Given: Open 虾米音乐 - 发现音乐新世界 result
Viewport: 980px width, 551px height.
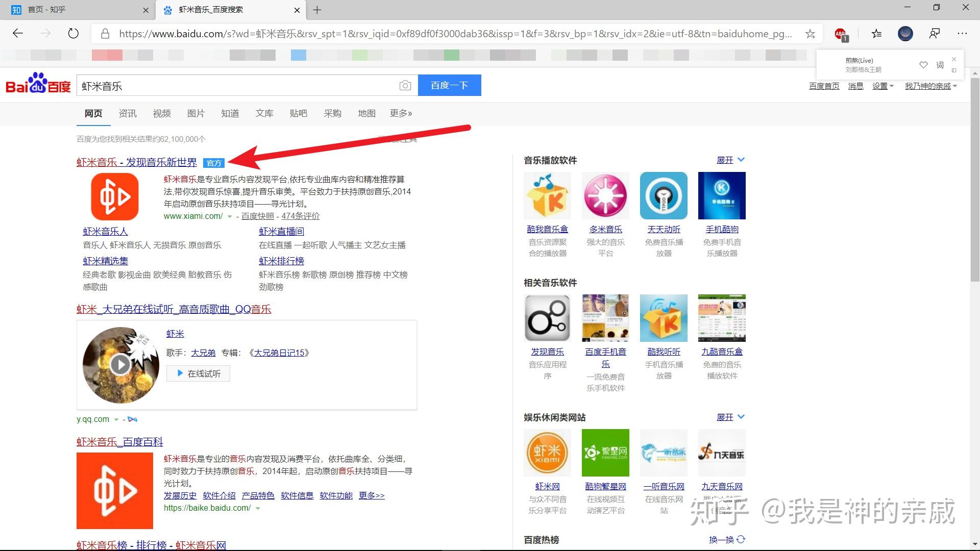Looking at the screenshot, I should click(137, 162).
